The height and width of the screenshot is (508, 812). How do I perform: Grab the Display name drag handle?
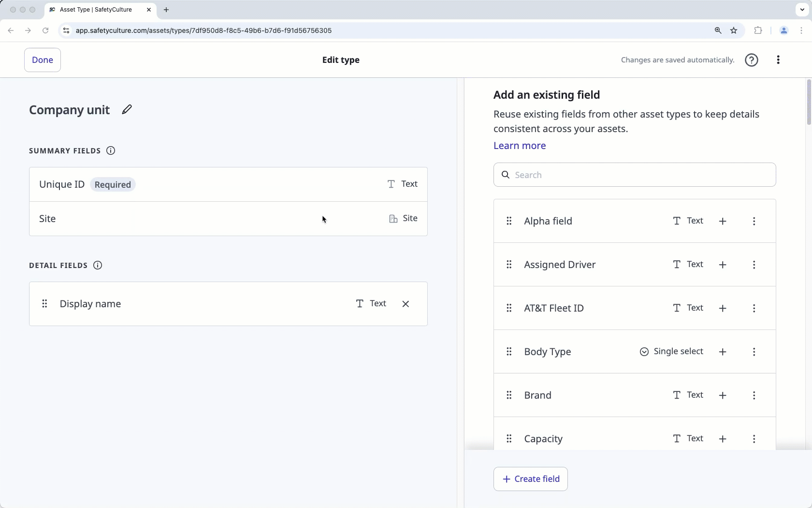[x=44, y=304]
